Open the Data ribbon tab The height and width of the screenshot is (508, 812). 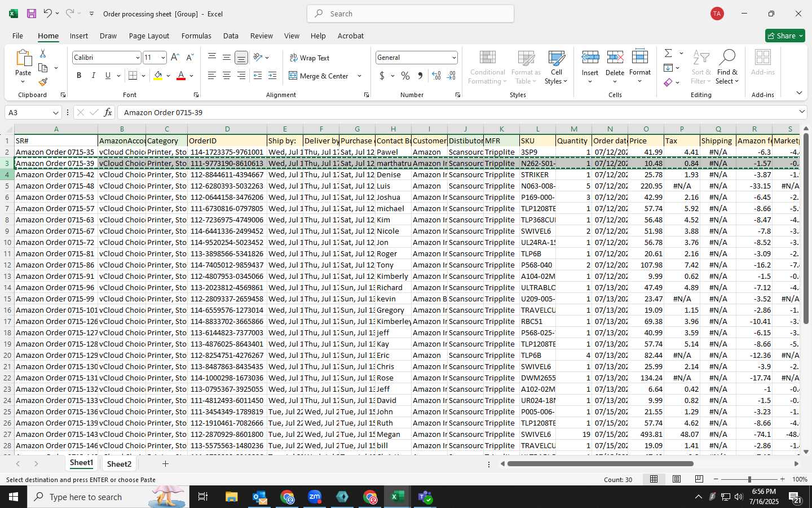[231, 36]
